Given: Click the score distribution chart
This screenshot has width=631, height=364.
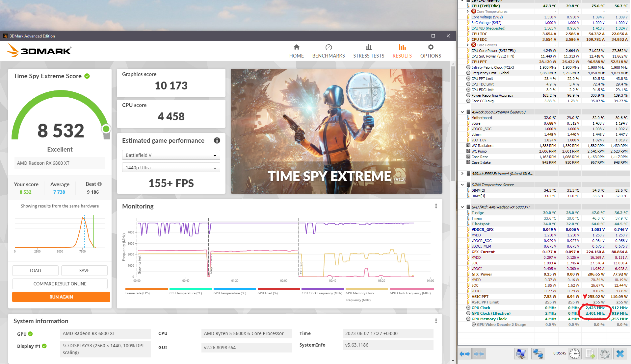Looking at the screenshot, I should point(60,233).
